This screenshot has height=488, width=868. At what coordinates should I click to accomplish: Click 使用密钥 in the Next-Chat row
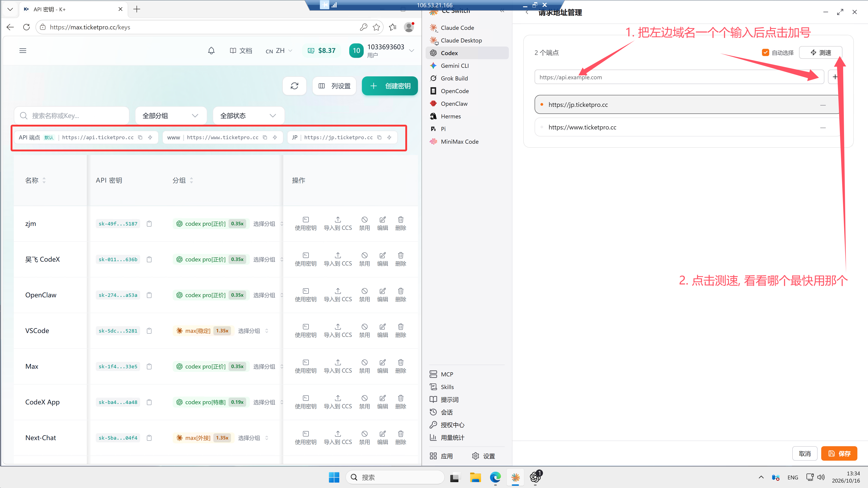point(306,437)
